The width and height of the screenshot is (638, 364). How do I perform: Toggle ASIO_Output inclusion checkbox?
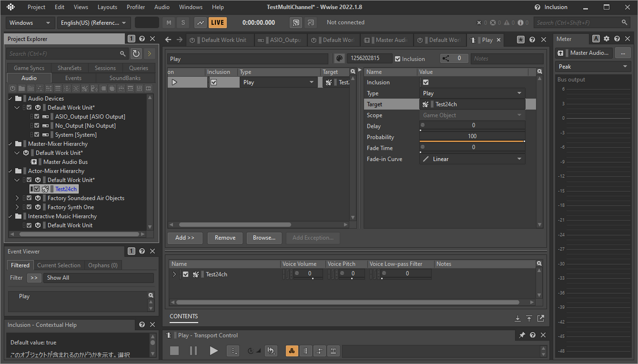click(37, 116)
